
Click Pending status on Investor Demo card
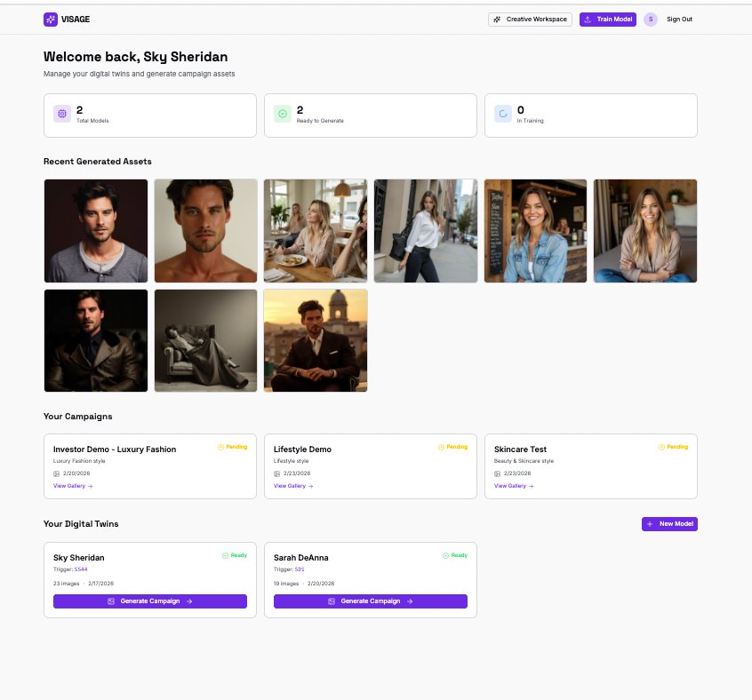pos(233,447)
